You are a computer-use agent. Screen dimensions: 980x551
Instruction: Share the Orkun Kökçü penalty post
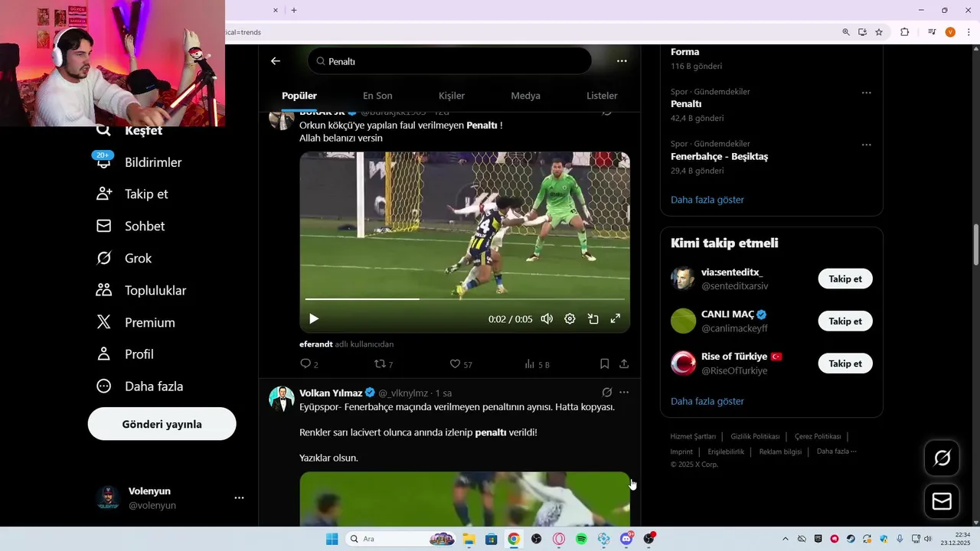pos(624,364)
